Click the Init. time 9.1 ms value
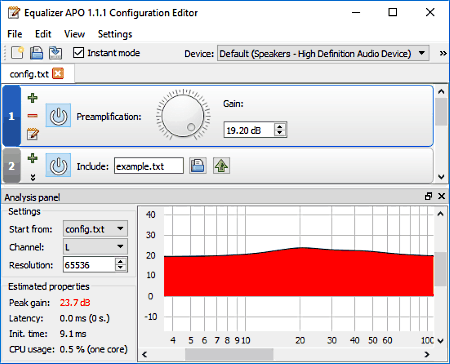This screenshot has width=450, height=364. (x=73, y=334)
